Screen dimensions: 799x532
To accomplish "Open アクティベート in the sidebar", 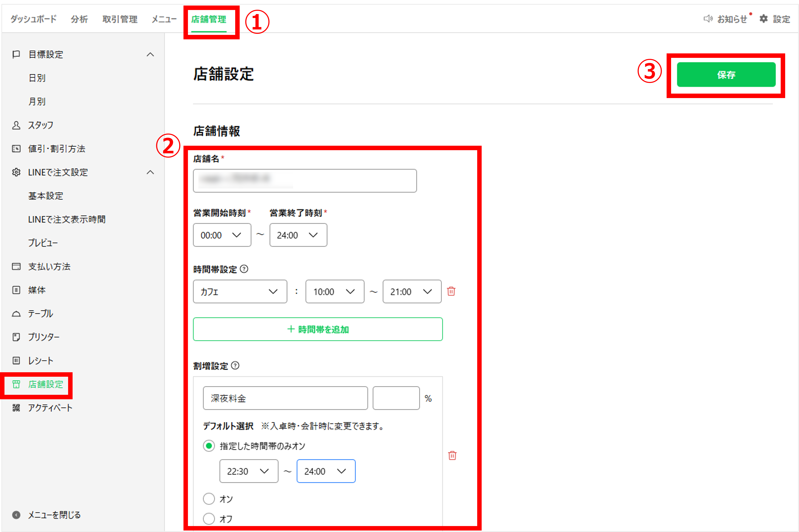I will [50, 408].
